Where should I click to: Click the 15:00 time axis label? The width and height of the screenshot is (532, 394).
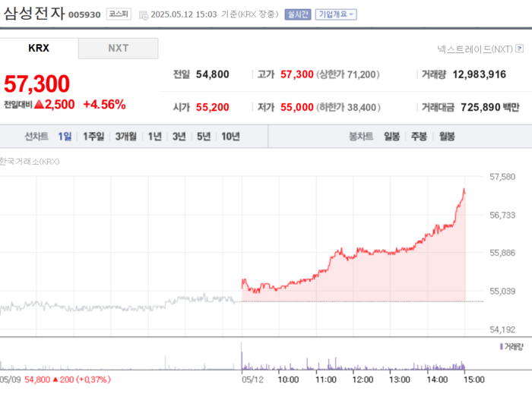tap(474, 380)
